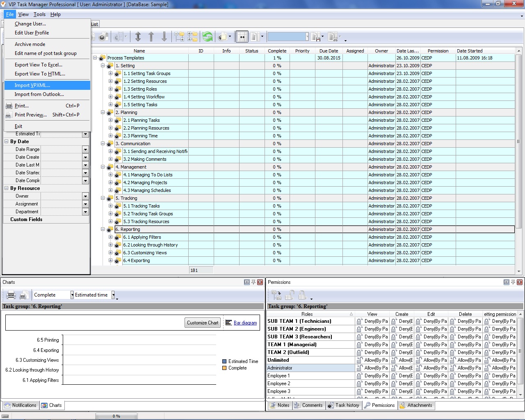The width and height of the screenshot is (525, 420).
Task: Pin the Permissions panel
Action: pos(513,282)
